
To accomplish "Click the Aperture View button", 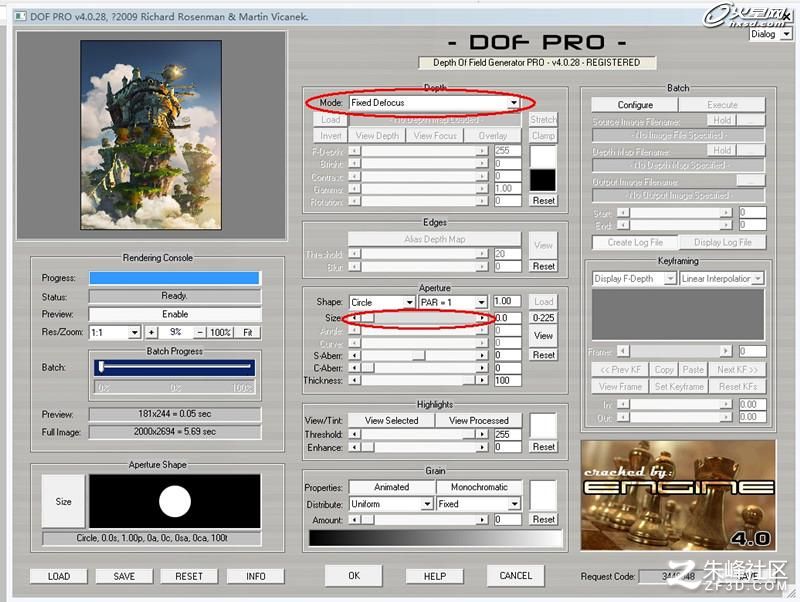I will [x=543, y=336].
